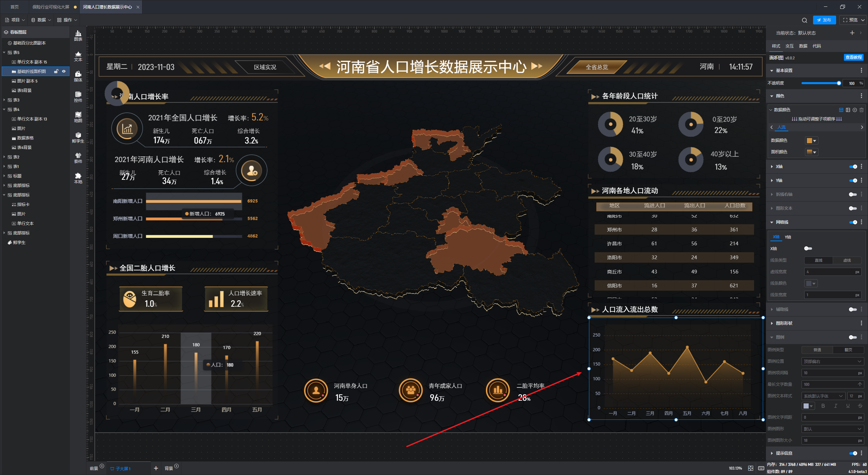Hide the 基础折线面积图 layer with eye icon
Screen dimensions: 868x475
pos(63,71)
